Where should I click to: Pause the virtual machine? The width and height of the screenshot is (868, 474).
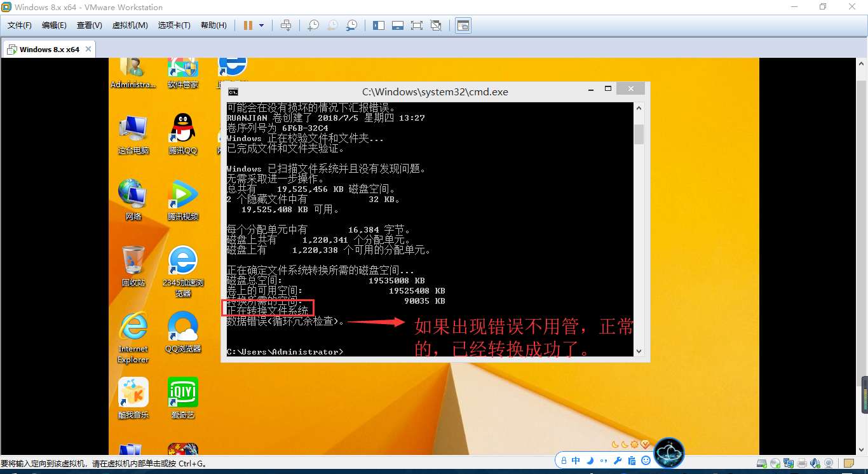pyautogui.click(x=248, y=25)
